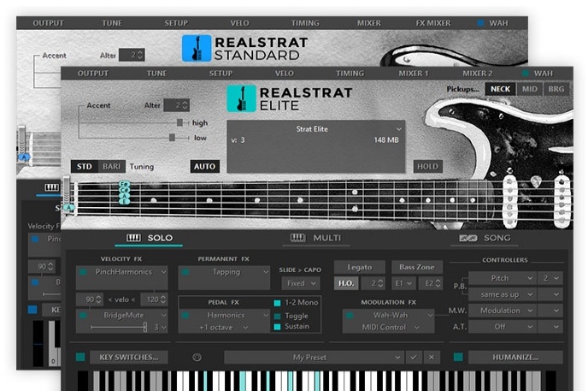Open the MIXER 1 tab
This screenshot has width=588, height=391.
click(413, 74)
